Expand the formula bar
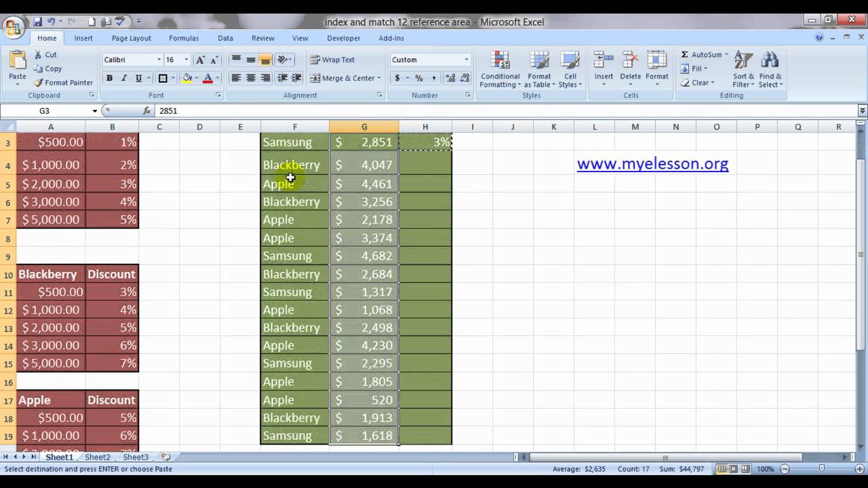The width and height of the screenshot is (868, 488). point(863,110)
